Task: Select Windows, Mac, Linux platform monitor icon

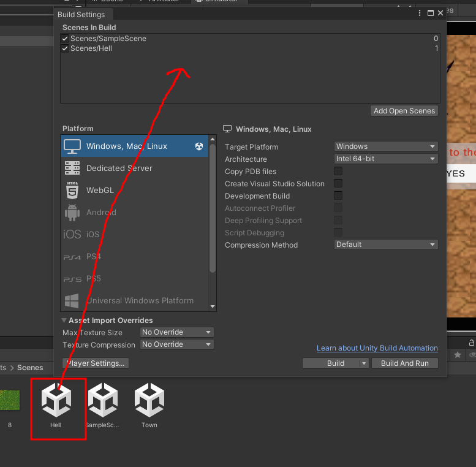Action: (x=72, y=146)
